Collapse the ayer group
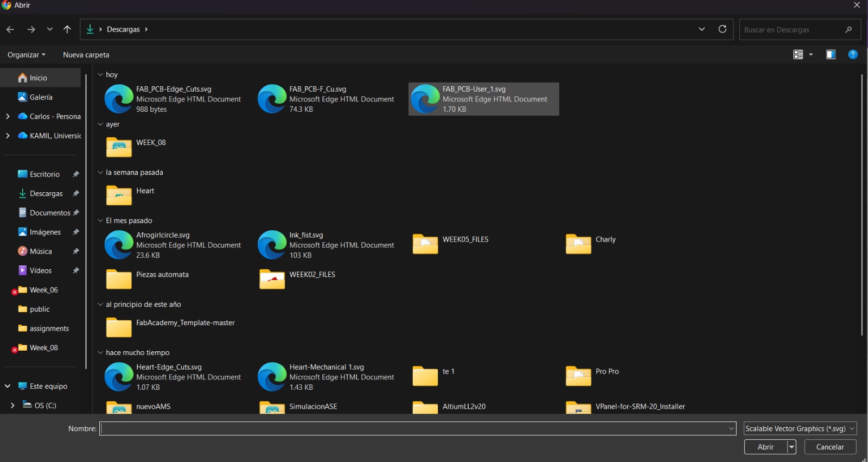Screen dimensions: 868x462 point(100,124)
